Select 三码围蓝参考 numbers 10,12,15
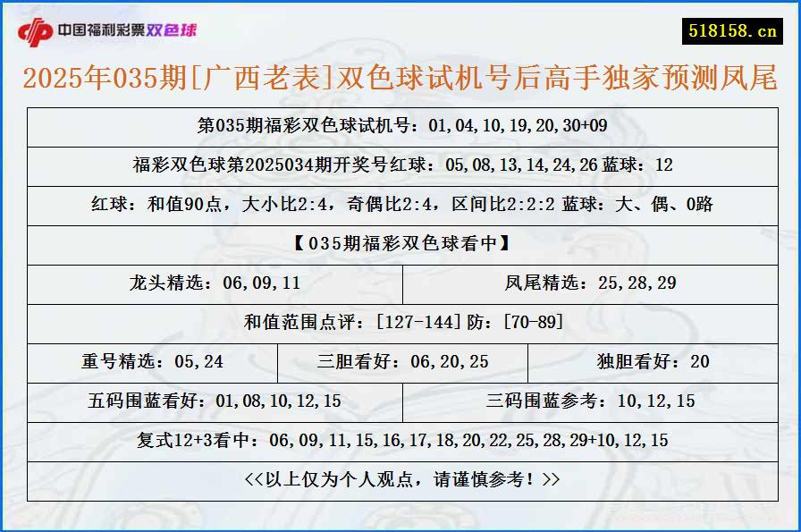 coord(590,401)
